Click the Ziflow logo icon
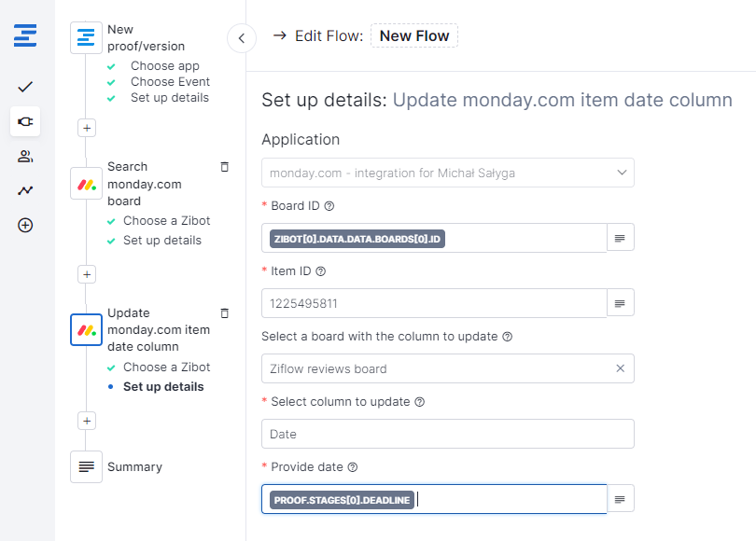The width and height of the screenshot is (756, 541). point(25,37)
